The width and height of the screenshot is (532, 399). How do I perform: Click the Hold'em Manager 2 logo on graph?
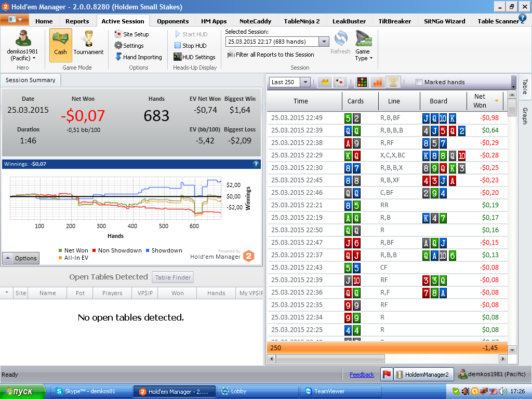coord(249,256)
